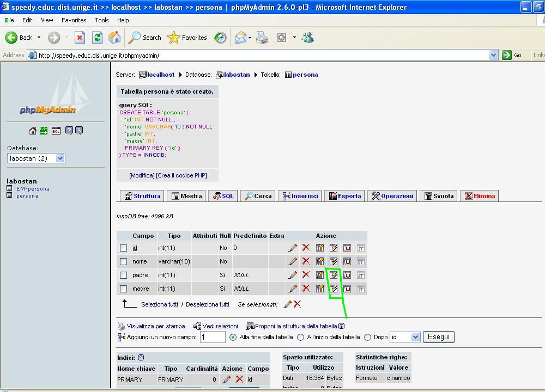The image size is (545, 392).
Task: Click the pencil edit icon for the nome field
Action: (293, 261)
